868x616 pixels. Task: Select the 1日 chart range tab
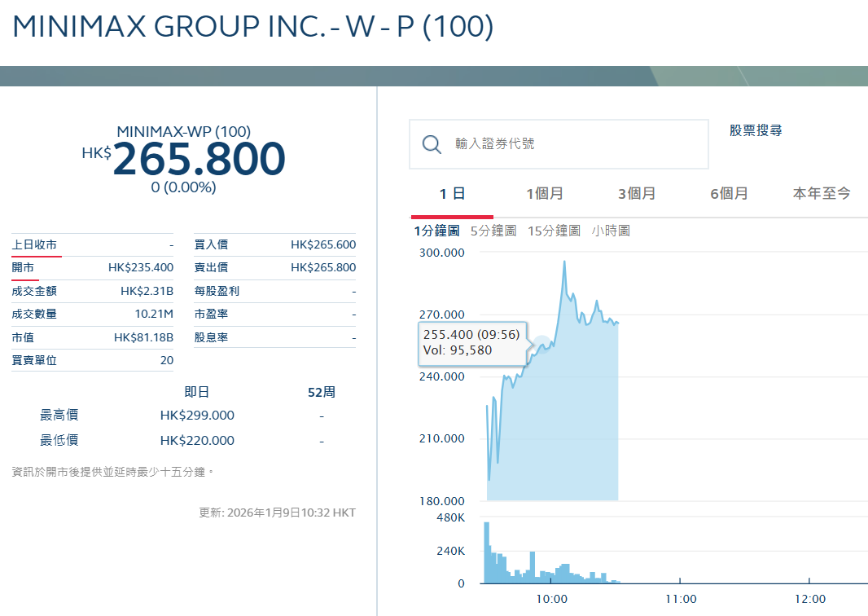pos(452,194)
